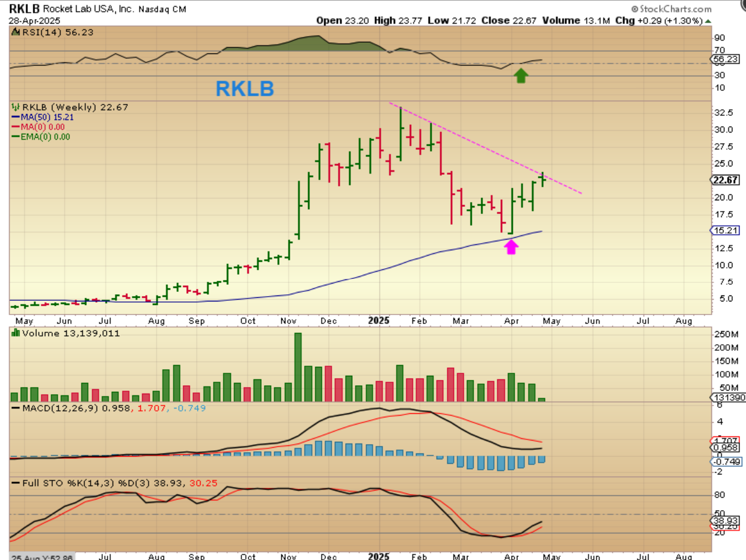Click the boxed 38.93 tag right of stochastic panel
The image size is (746, 560).
click(726, 520)
